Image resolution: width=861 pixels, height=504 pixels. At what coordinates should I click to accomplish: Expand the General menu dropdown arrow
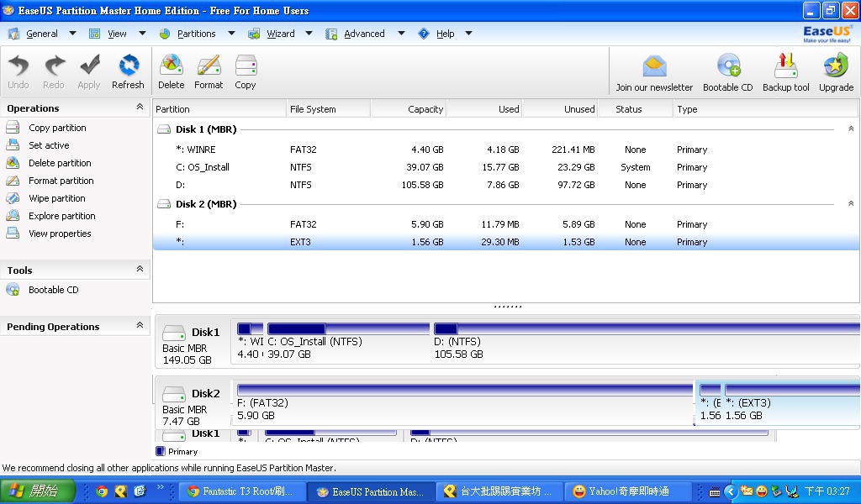[72, 34]
